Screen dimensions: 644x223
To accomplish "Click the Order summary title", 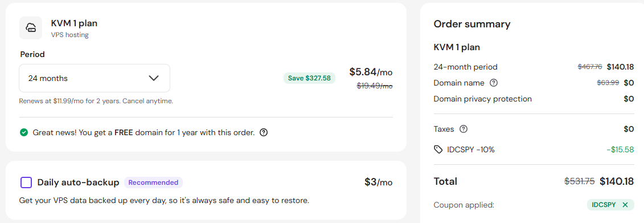I will pyautogui.click(x=472, y=24).
